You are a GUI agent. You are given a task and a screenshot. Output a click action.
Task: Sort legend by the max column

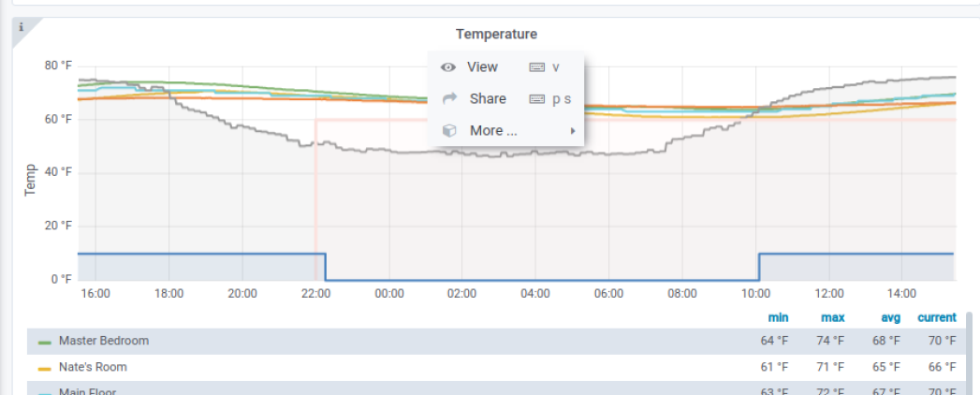832,318
